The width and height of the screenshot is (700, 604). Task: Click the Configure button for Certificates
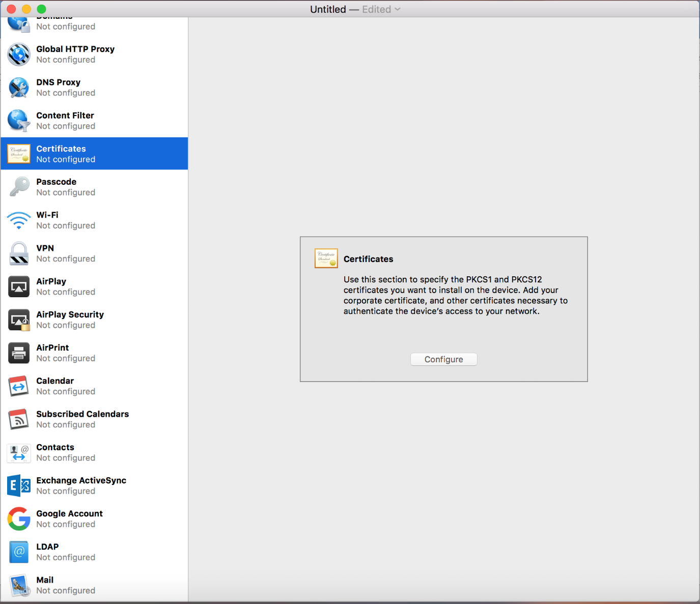443,359
